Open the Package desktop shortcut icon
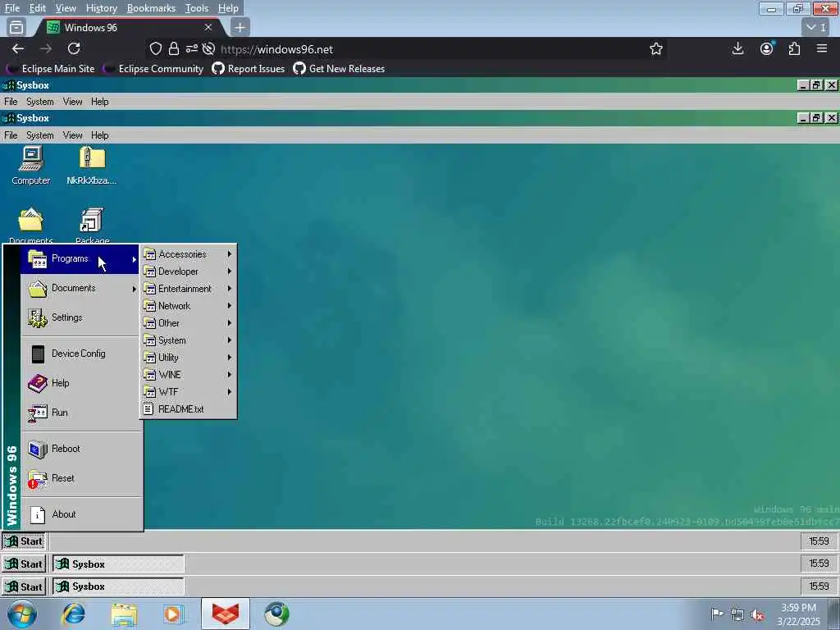 click(92, 225)
